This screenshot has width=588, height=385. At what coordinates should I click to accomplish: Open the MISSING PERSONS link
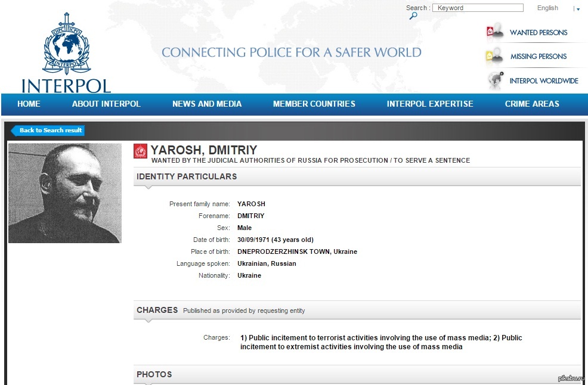[539, 57]
